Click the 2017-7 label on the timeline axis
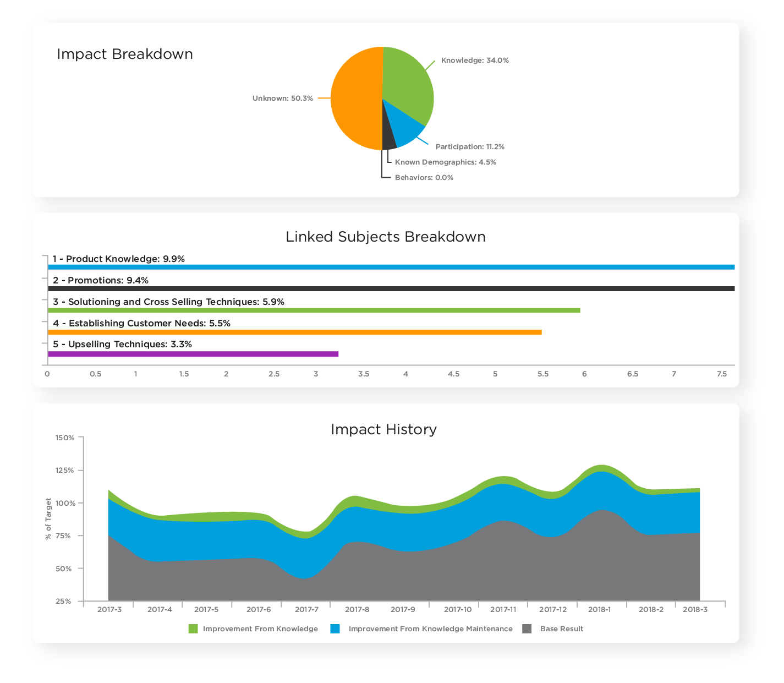Image resolution: width=784 pixels, height=683 pixels. click(306, 609)
